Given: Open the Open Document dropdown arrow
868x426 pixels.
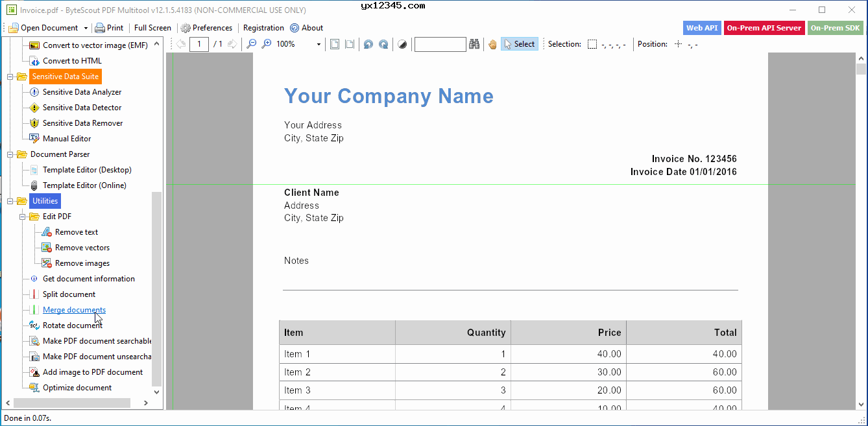Looking at the screenshot, I should (x=86, y=28).
